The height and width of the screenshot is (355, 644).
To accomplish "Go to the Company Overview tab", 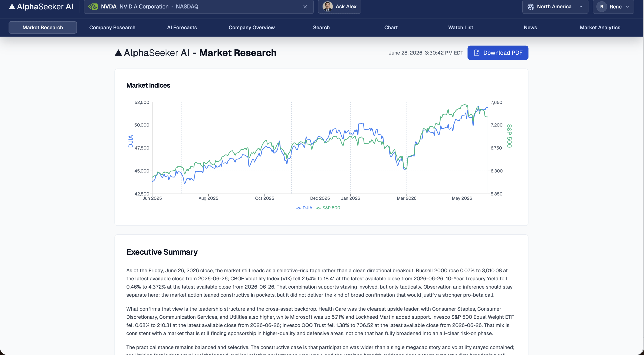I will tap(252, 27).
